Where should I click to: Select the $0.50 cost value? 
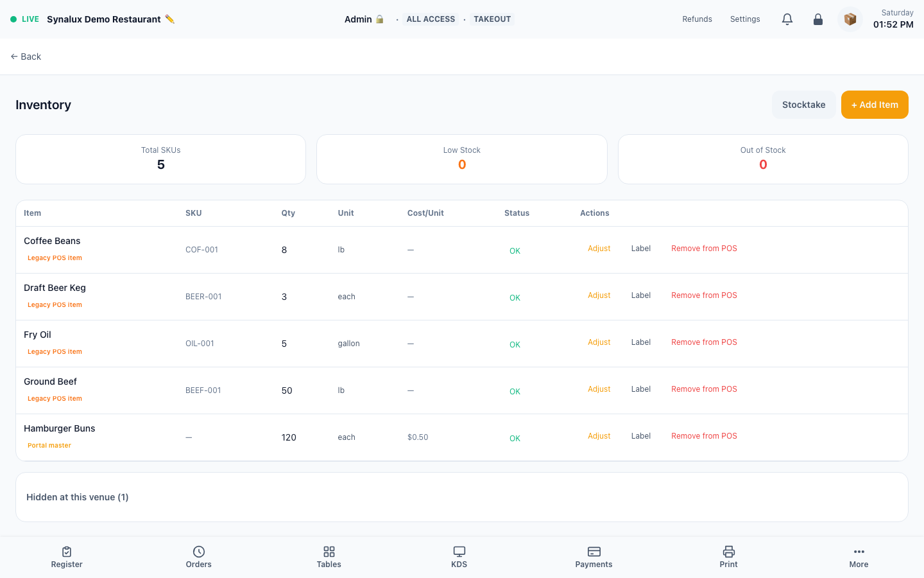pos(418,437)
